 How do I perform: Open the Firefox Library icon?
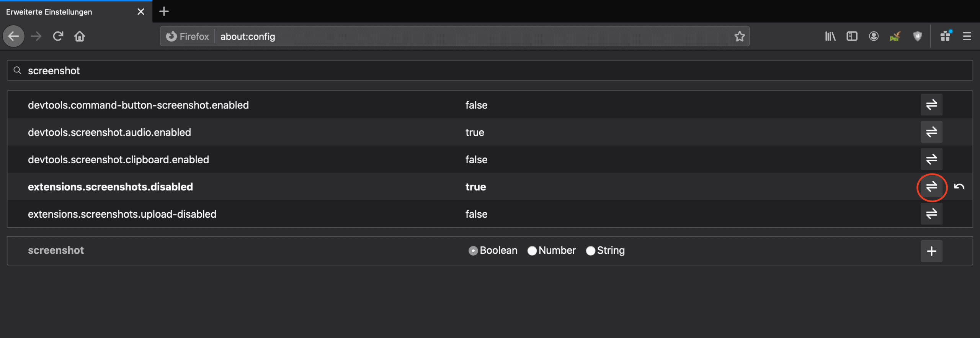coord(830,36)
